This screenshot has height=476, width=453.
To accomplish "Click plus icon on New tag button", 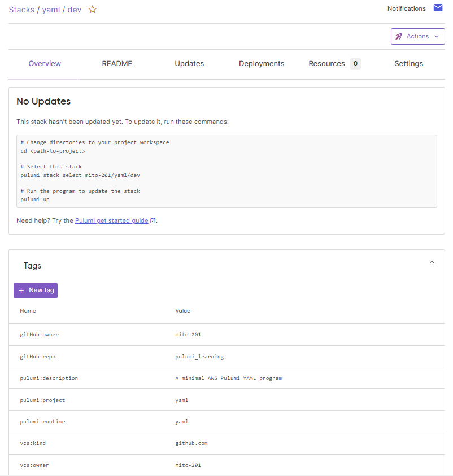I will pos(21,291).
